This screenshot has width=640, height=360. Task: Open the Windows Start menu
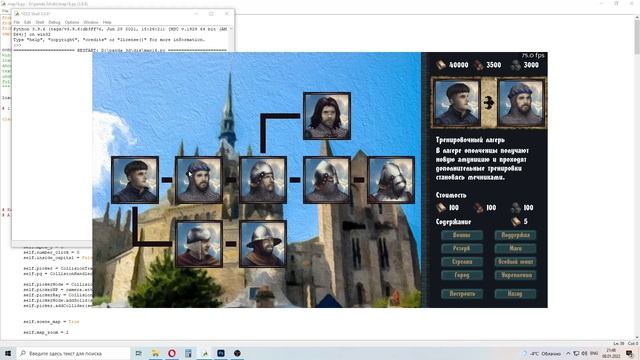pos(8,353)
